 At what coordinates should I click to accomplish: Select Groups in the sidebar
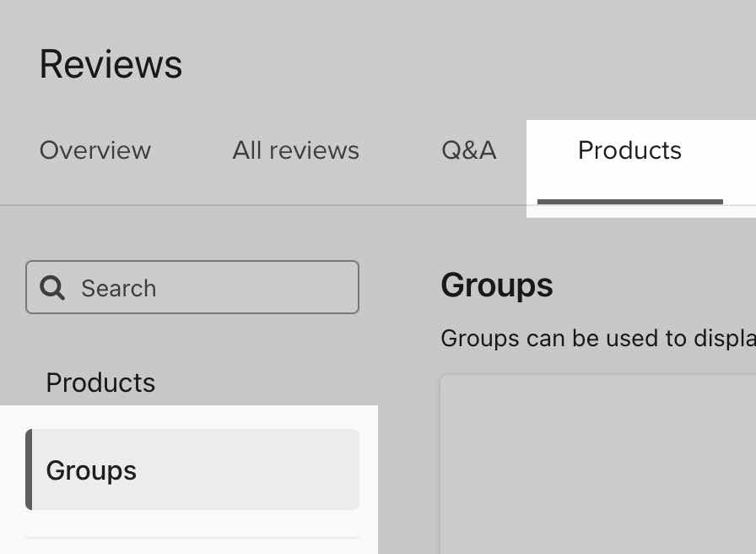pyautogui.click(x=90, y=470)
